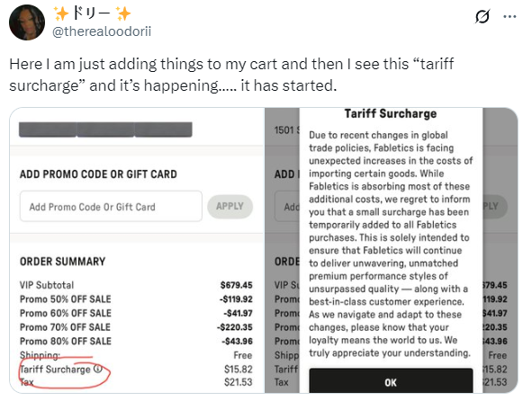Click the redacted gray bar at top
532x401 pixels.
click(x=105, y=129)
